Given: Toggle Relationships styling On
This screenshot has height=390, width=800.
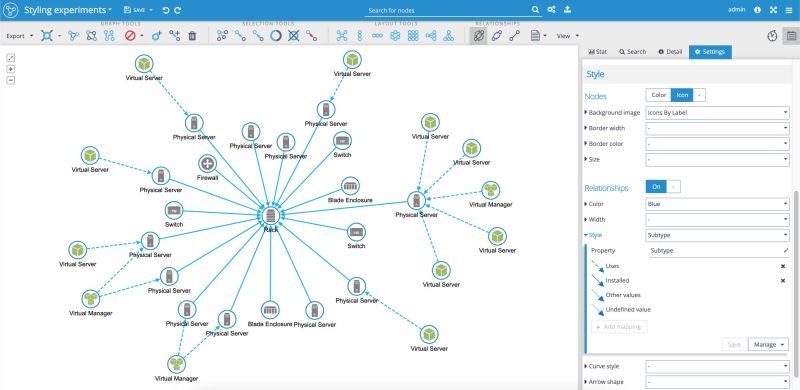Looking at the screenshot, I should (x=656, y=187).
